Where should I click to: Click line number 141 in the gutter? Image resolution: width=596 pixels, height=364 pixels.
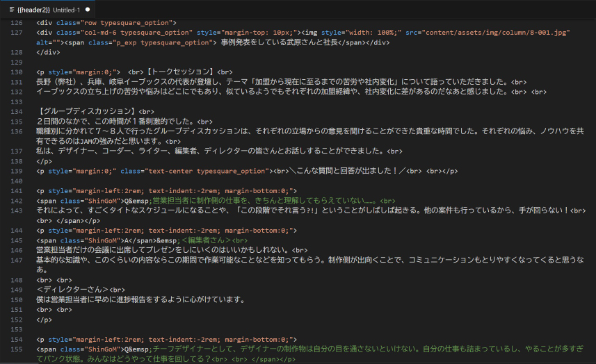click(17, 190)
